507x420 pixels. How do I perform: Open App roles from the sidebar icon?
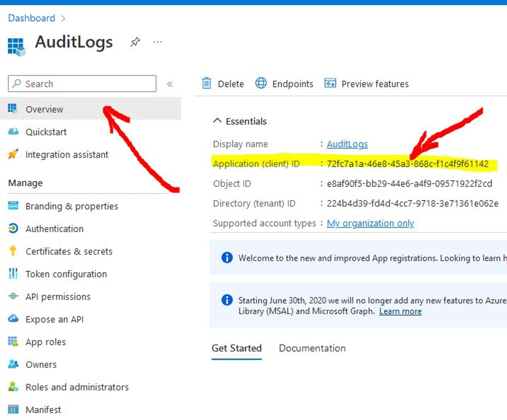pyautogui.click(x=13, y=342)
